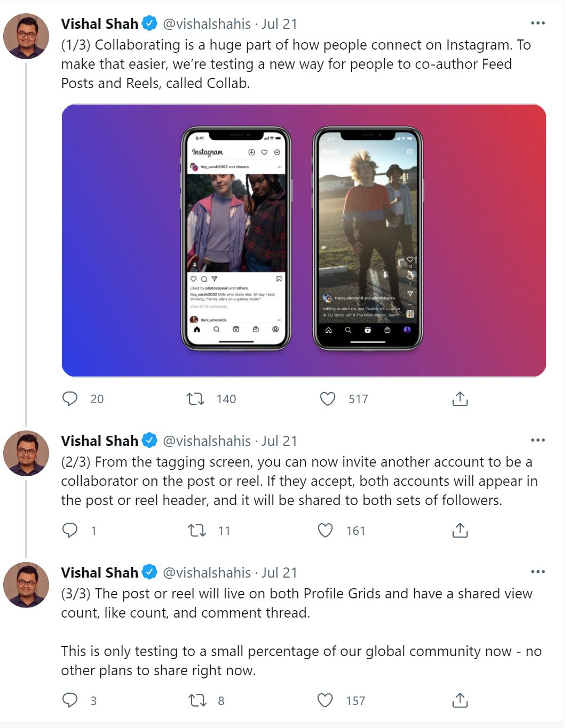Open more options menu on second tweet
Screen dimensions: 577x728
[538, 441]
